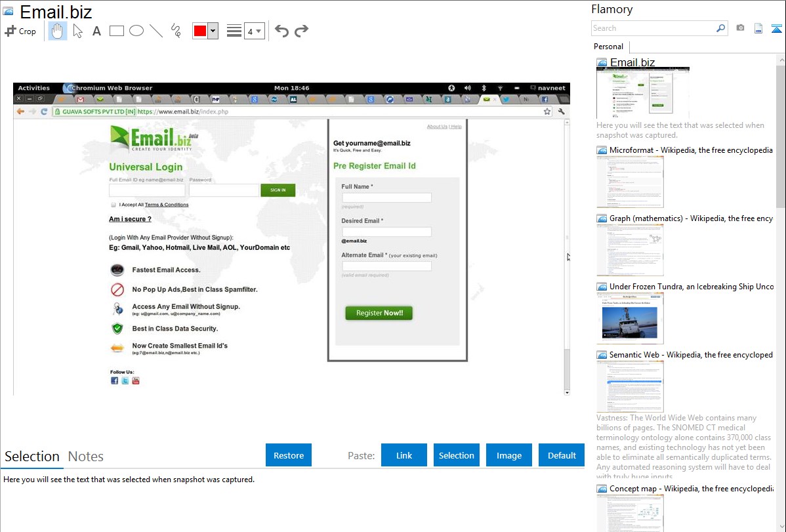Click Microformat snapshot's page icon
Viewport: 786px width, 532px height.
[x=602, y=150]
